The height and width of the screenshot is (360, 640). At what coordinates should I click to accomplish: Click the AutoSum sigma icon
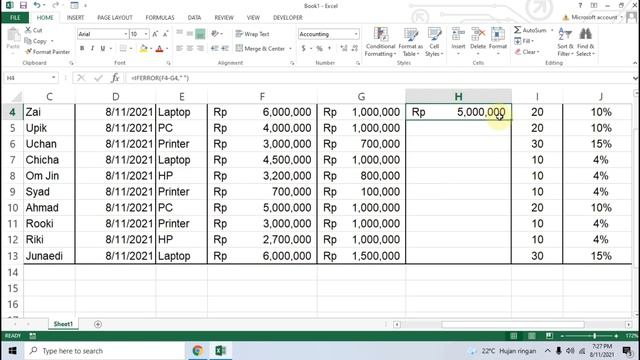coord(518,30)
